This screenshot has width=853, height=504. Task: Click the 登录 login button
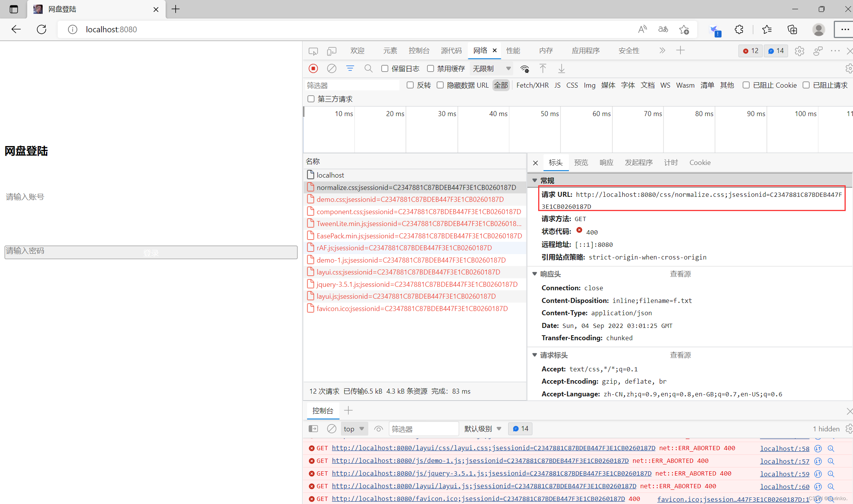click(151, 253)
